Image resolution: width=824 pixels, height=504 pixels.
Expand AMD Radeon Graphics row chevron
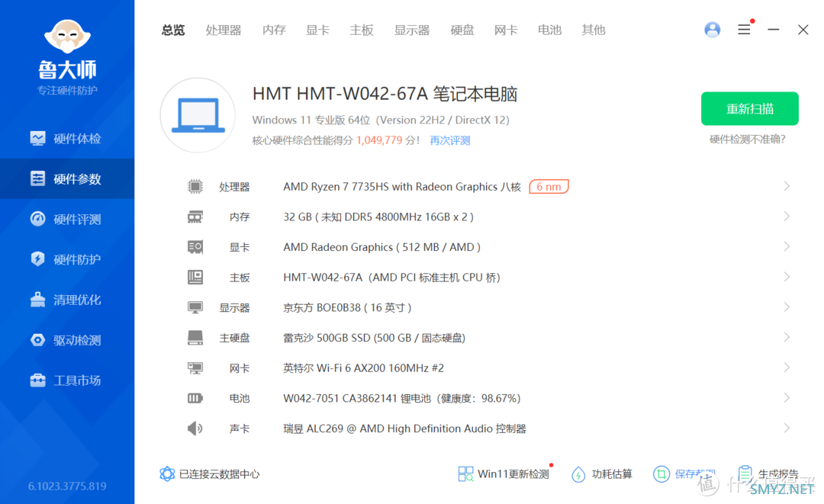(x=787, y=246)
